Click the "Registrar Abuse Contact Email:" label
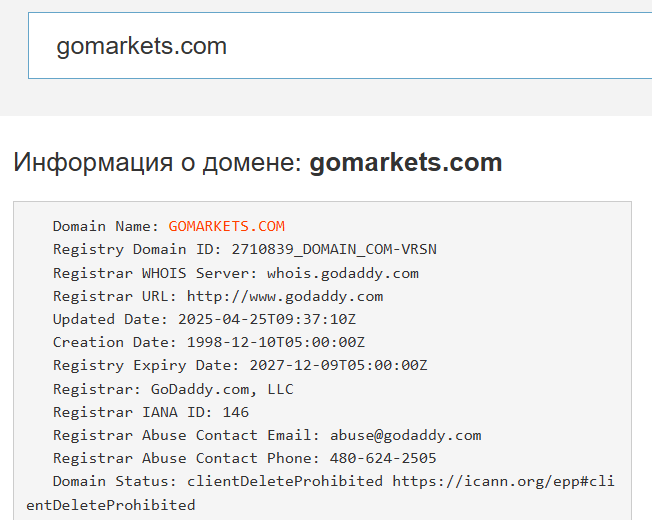Image resolution: width=652 pixels, height=520 pixels. click(x=187, y=435)
